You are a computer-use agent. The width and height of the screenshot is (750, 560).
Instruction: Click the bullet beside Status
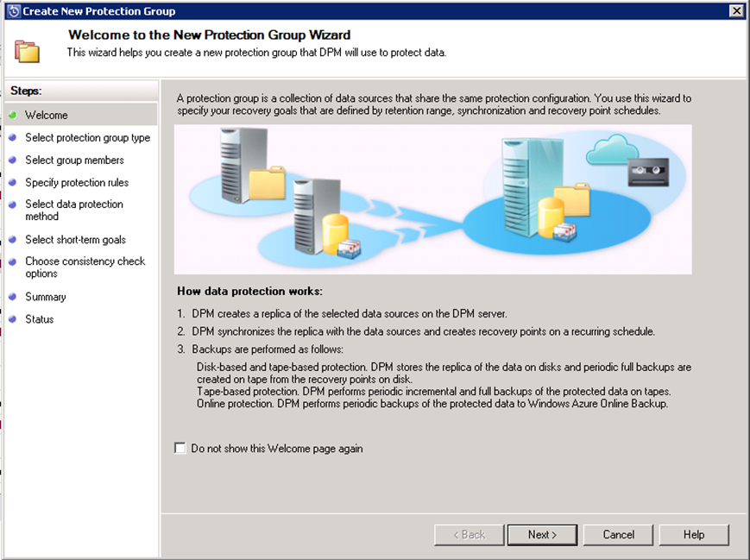tap(13, 319)
